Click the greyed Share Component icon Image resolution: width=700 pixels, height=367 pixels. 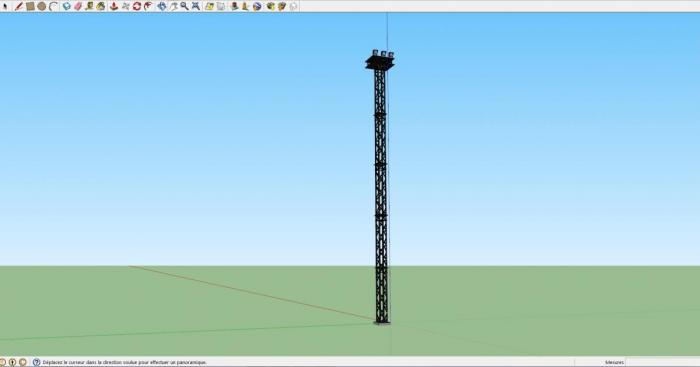pyautogui.click(x=293, y=6)
